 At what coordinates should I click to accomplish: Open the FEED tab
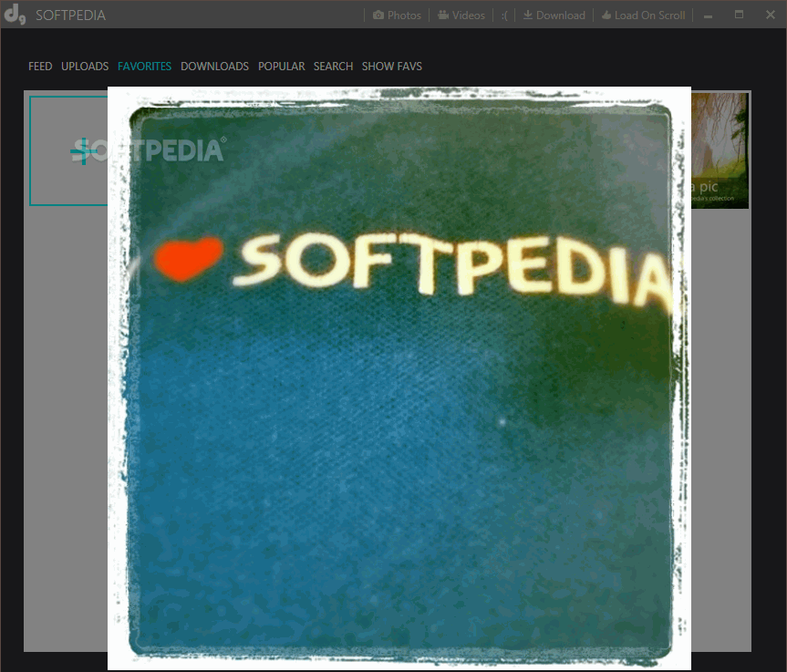(x=40, y=67)
